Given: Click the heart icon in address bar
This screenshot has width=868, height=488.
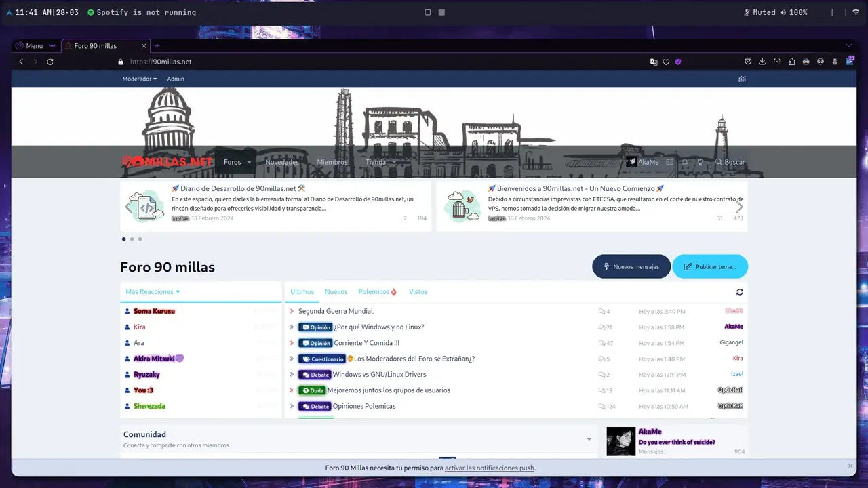Looking at the screenshot, I should [666, 62].
